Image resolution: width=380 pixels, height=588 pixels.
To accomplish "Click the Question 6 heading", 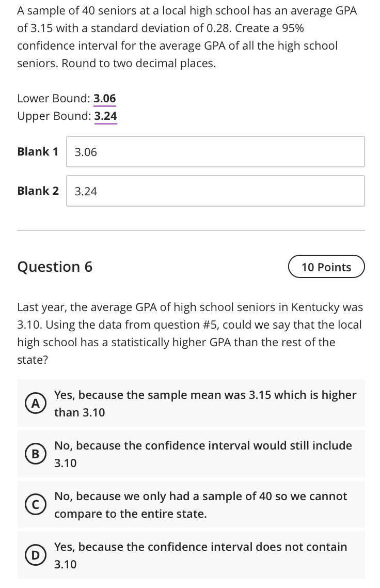I will tap(55, 267).
